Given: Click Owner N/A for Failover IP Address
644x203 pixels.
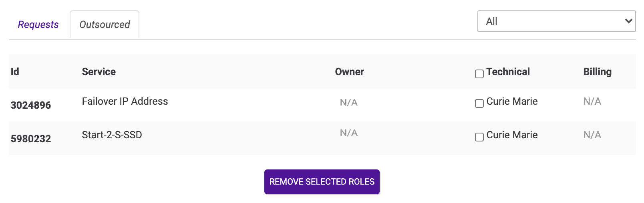Looking at the screenshot, I should pyautogui.click(x=348, y=103).
